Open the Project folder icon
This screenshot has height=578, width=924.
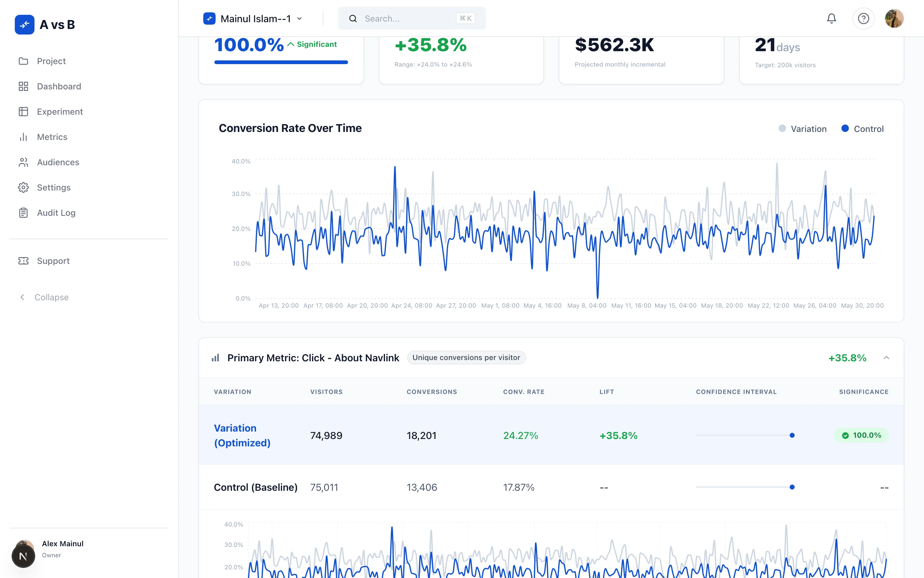23,61
